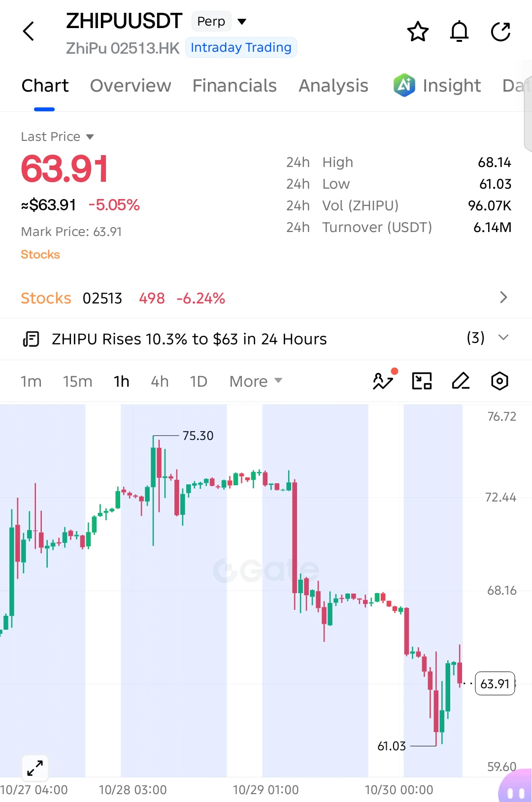
Task: Tap the purple assistant bubble icon
Action: (x=515, y=787)
